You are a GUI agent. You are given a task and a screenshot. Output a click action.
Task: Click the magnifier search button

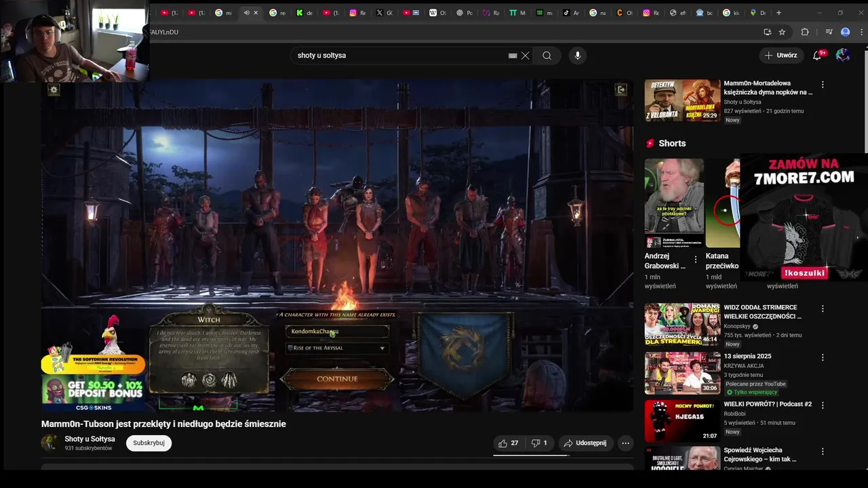point(547,56)
